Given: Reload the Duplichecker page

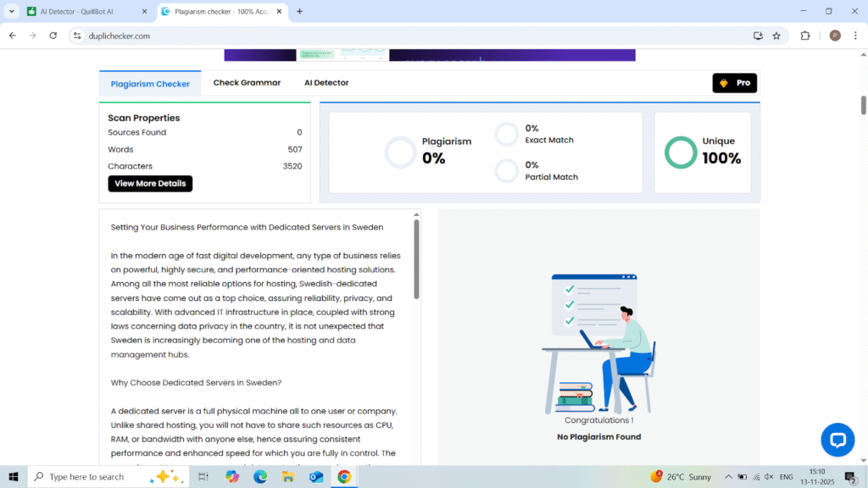Looking at the screenshot, I should tap(53, 36).
